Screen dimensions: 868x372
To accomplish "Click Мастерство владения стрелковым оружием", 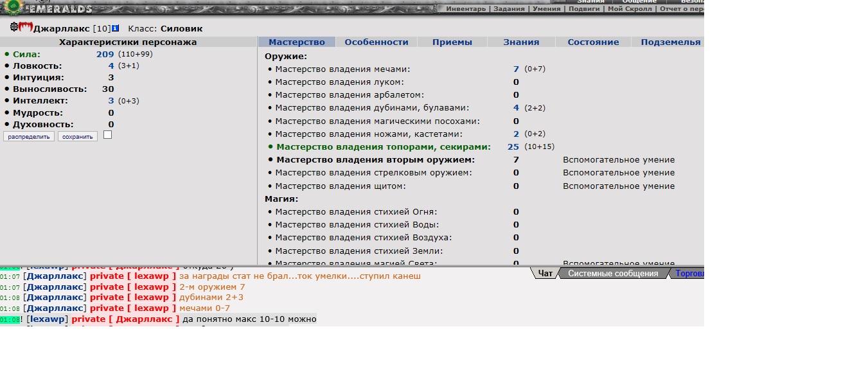I will [x=373, y=172].
